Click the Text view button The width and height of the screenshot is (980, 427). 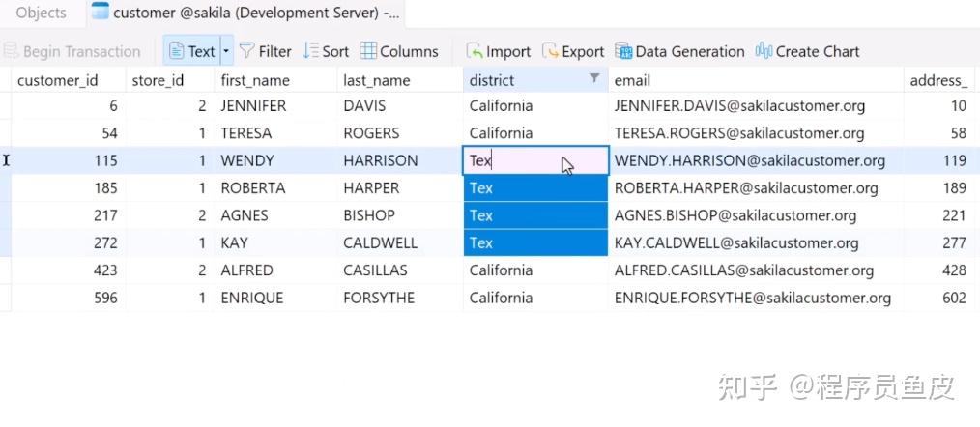tap(192, 51)
